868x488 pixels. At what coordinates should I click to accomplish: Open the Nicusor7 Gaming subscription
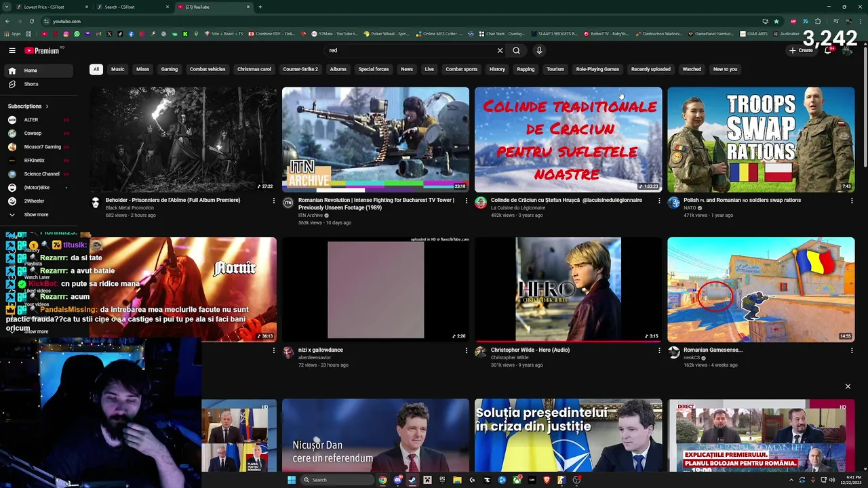[x=37, y=147]
